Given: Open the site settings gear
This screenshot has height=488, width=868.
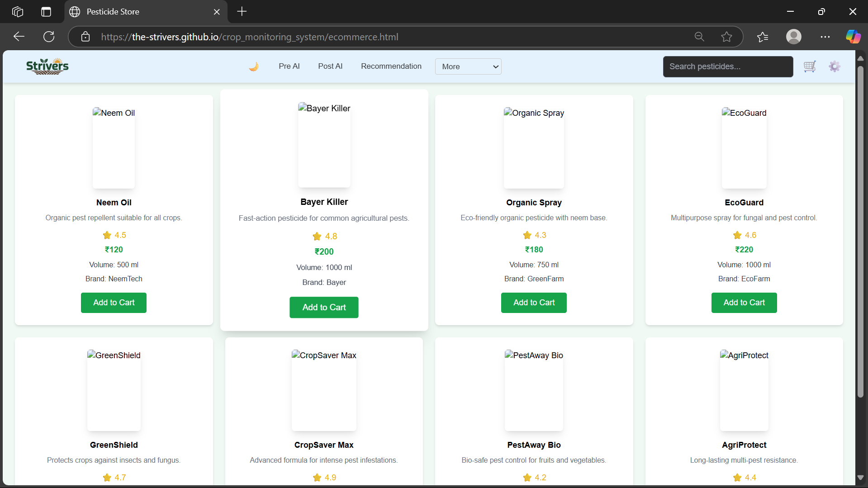Looking at the screenshot, I should pyautogui.click(x=835, y=66).
